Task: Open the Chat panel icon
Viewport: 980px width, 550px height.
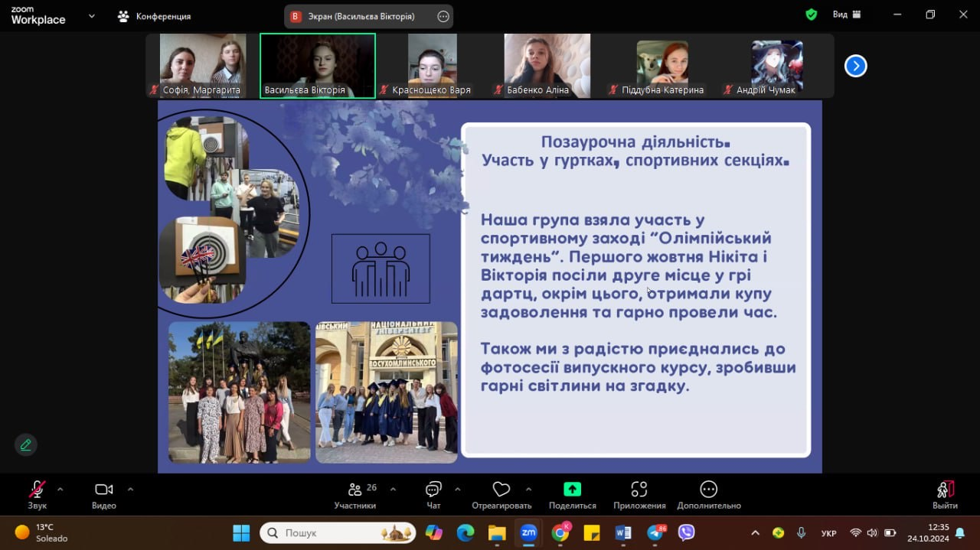Action: (x=433, y=490)
